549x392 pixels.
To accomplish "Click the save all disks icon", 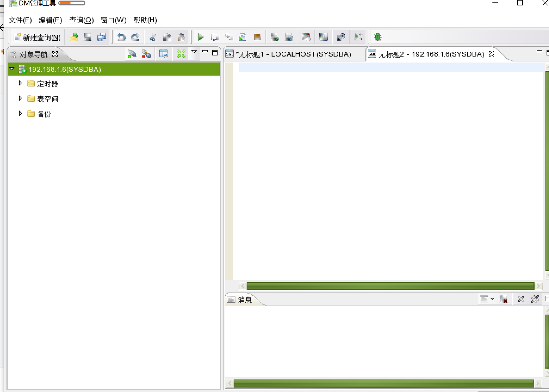I will [102, 37].
